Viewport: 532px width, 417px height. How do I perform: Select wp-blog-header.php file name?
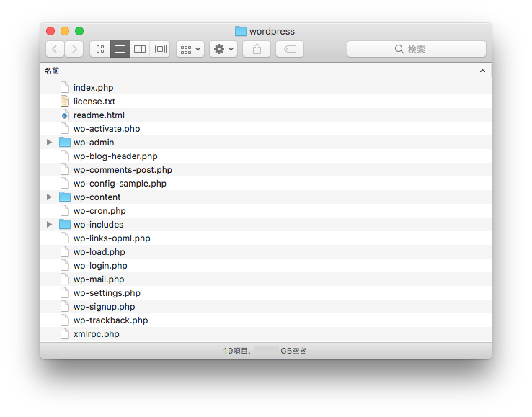click(x=115, y=156)
